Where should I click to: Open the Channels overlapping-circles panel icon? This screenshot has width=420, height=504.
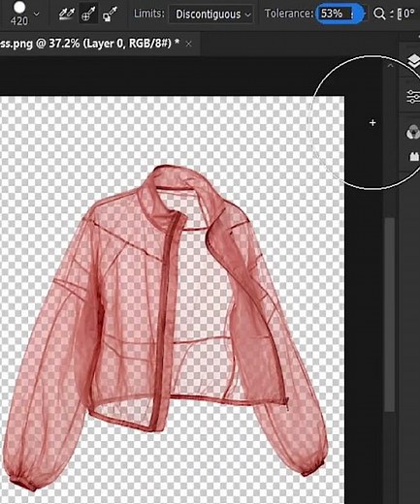413,132
